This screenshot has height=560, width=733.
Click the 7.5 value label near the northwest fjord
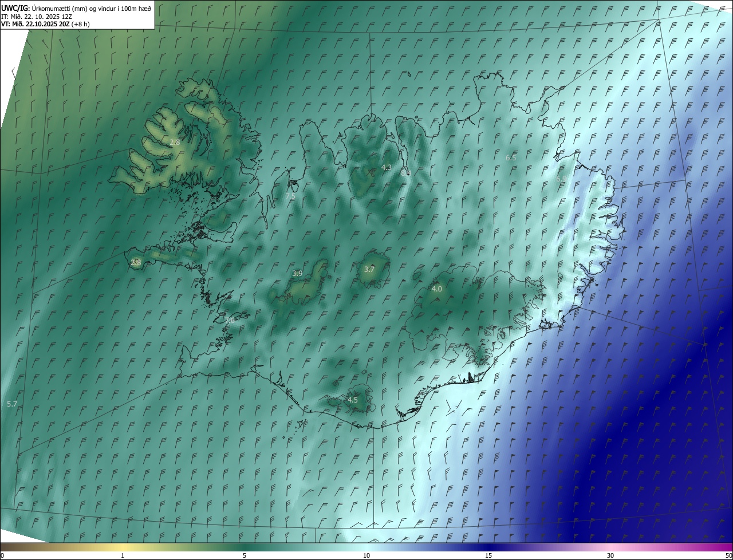click(x=290, y=196)
